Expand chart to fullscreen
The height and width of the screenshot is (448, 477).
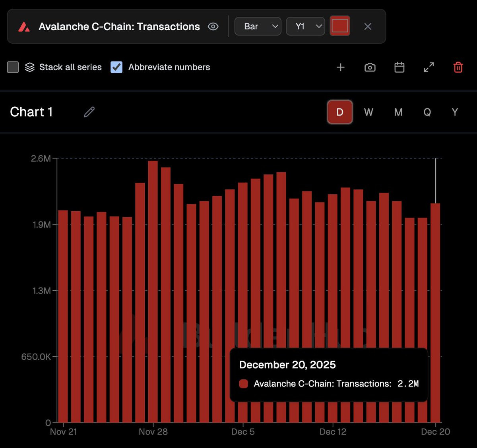[429, 67]
